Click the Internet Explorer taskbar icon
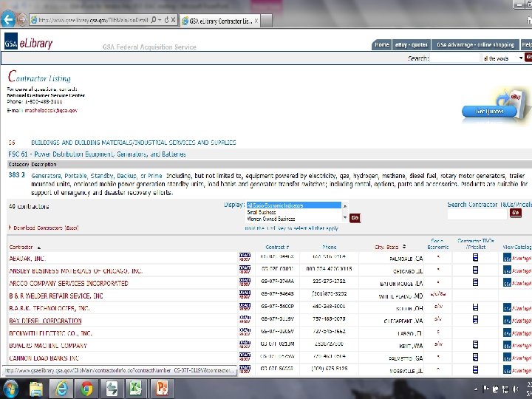This screenshot has height=399, width=532. (61, 389)
